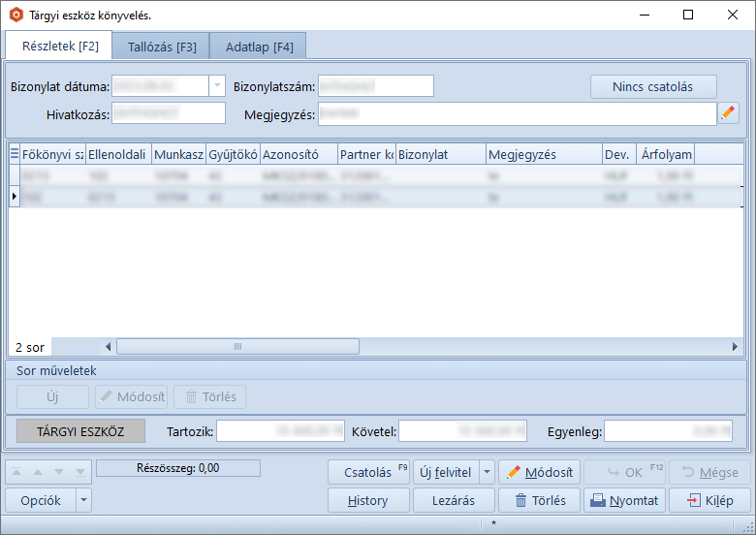
Task: Click the Törlés button with trash icon
Action: pos(538,500)
